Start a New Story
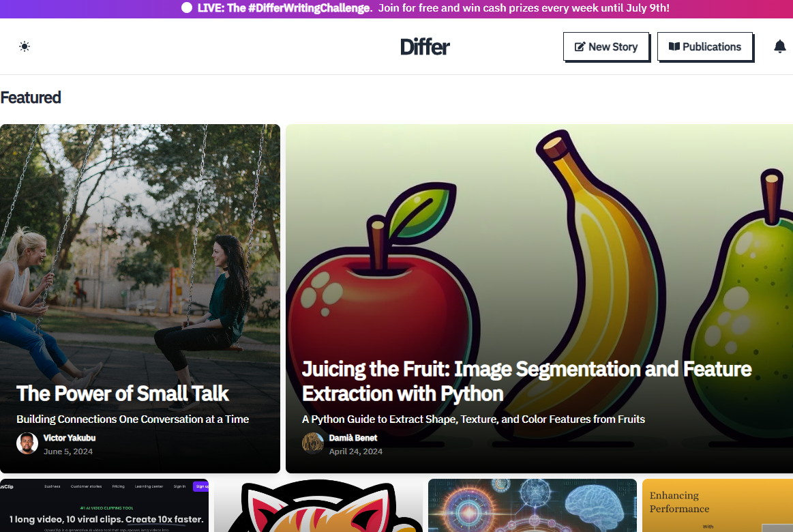Screen dimensions: 793x532 click(606, 46)
